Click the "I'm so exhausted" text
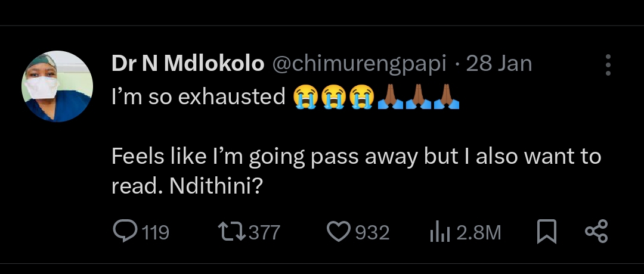 point(199,96)
